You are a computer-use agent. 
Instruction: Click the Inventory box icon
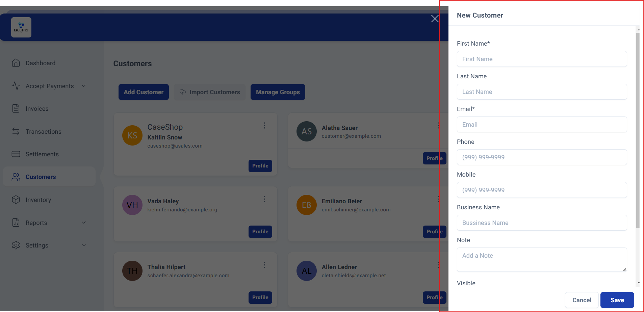16,200
